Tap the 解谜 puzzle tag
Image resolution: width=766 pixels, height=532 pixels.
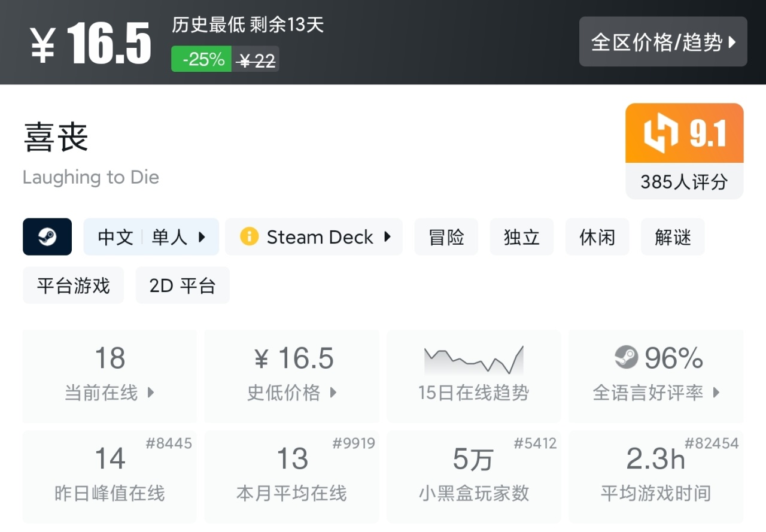tap(673, 237)
